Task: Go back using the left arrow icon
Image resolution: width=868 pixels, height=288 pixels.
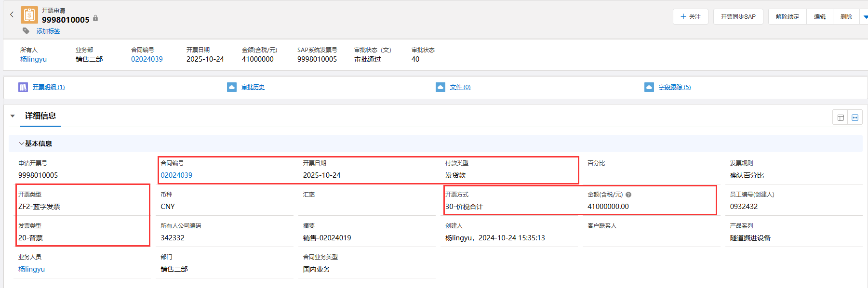Action: point(12,15)
